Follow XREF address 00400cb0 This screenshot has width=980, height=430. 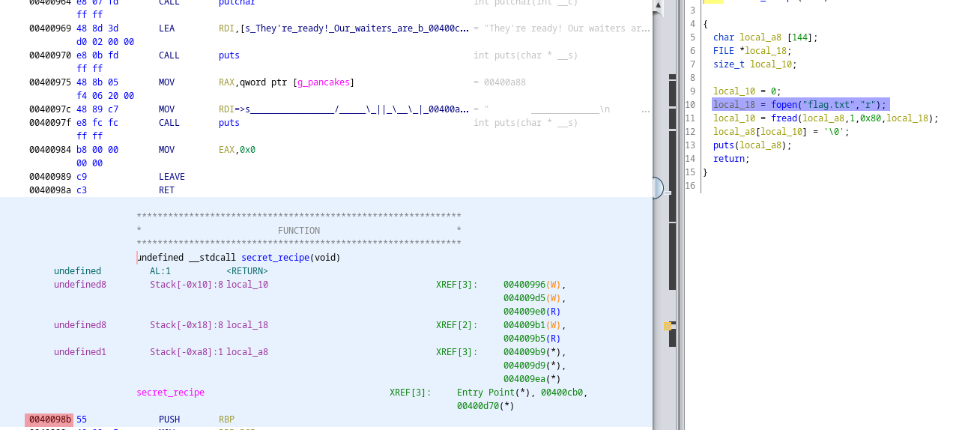[563, 393]
